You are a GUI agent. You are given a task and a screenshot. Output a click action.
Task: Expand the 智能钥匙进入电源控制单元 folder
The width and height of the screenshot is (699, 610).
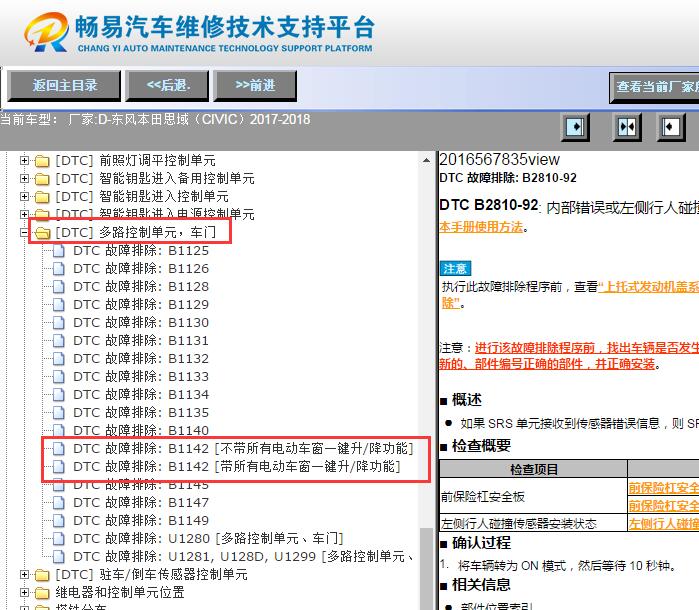pyautogui.click(x=25, y=214)
